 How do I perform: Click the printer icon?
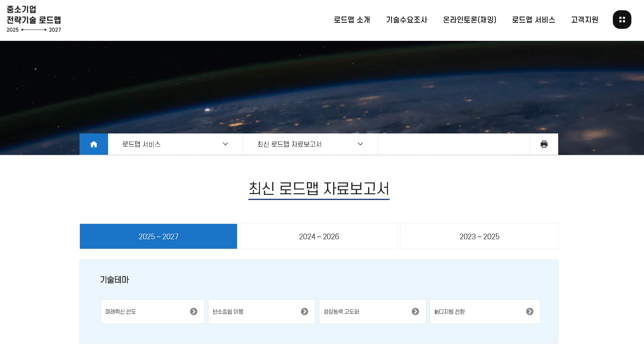(544, 144)
